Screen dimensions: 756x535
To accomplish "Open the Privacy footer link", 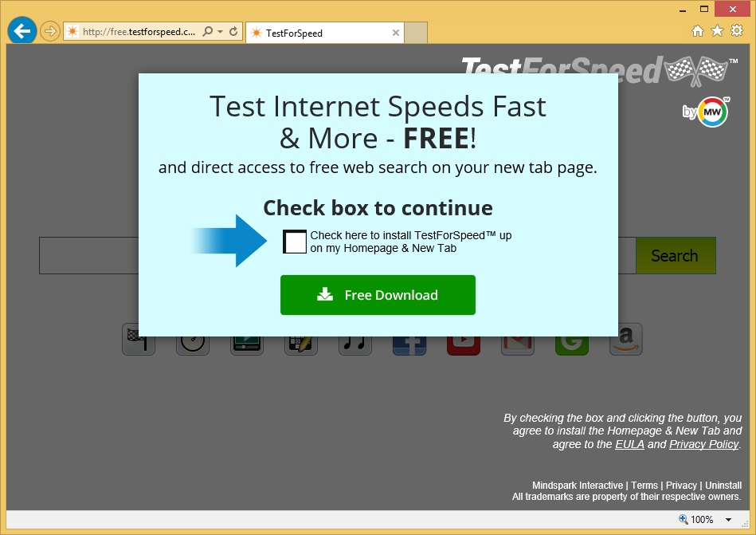I will point(681,486).
